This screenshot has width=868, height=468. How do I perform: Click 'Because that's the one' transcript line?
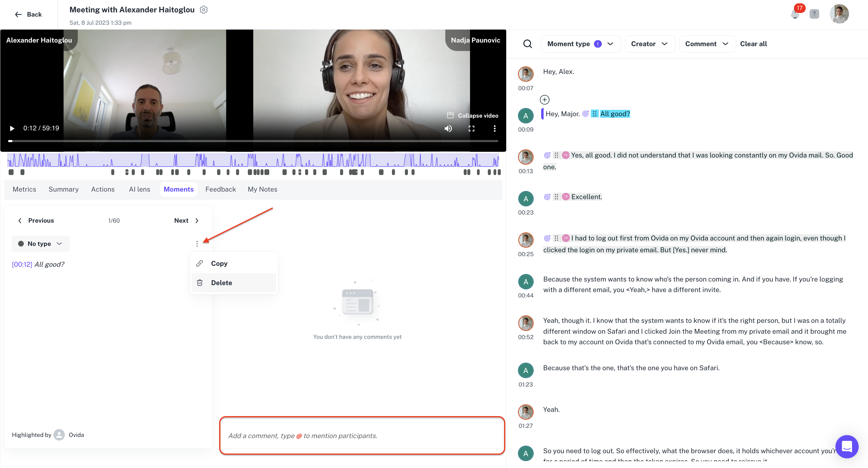631,368
